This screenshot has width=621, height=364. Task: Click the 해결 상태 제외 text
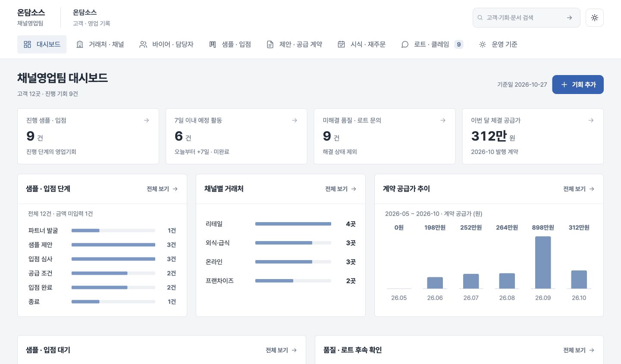[x=340, y=152]
